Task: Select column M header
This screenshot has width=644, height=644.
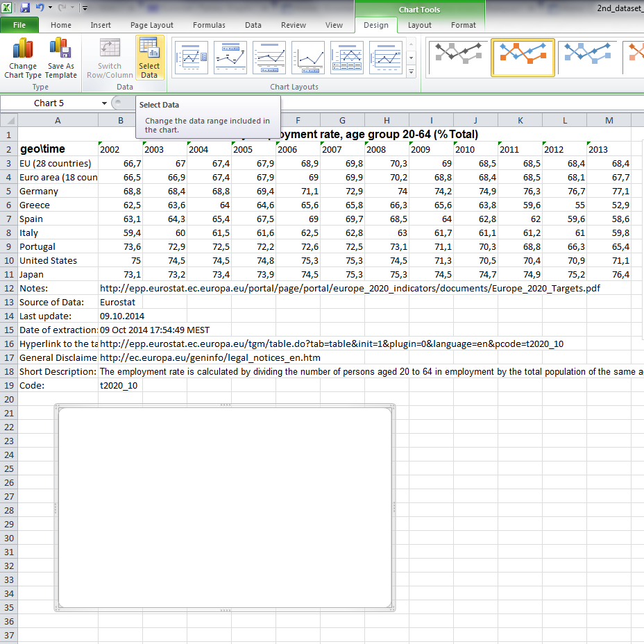Action: pyautogui.click(x=609, y=120)
